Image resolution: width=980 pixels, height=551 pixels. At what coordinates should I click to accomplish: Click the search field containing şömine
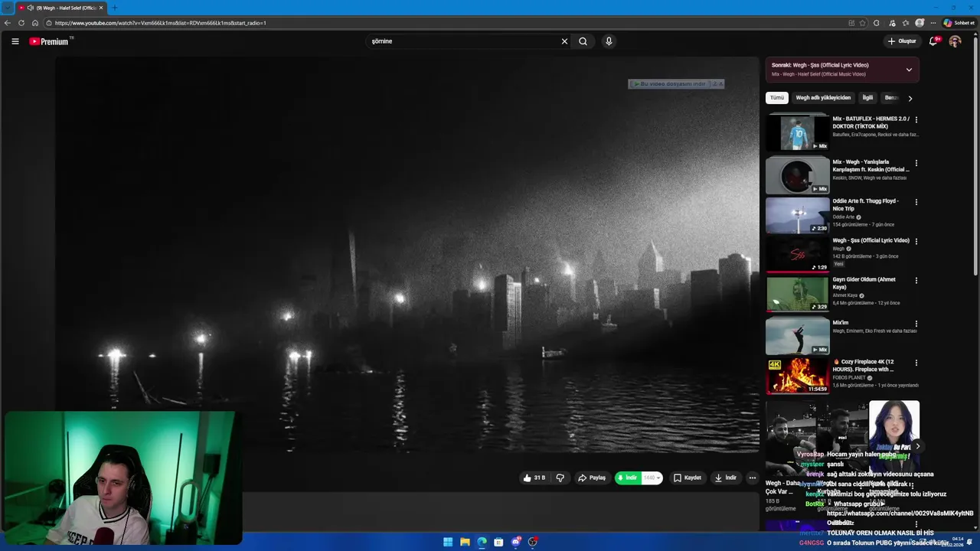click(x=464, y=41)
